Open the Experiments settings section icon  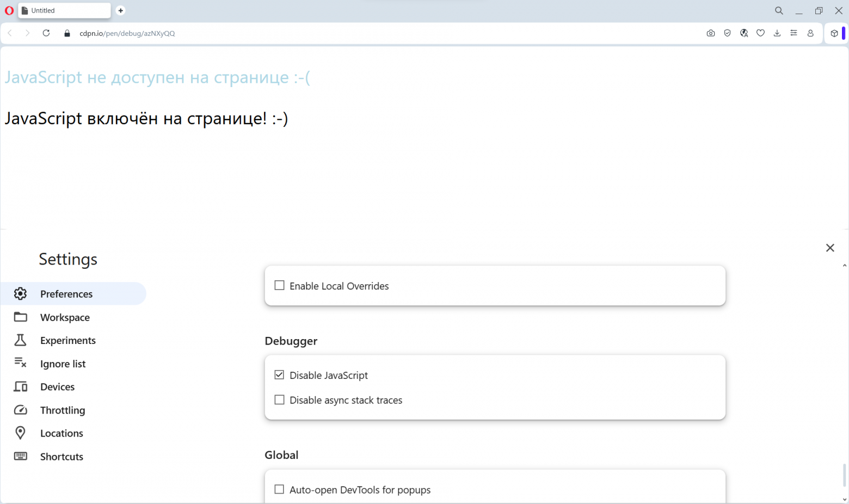tap(20, 340)
